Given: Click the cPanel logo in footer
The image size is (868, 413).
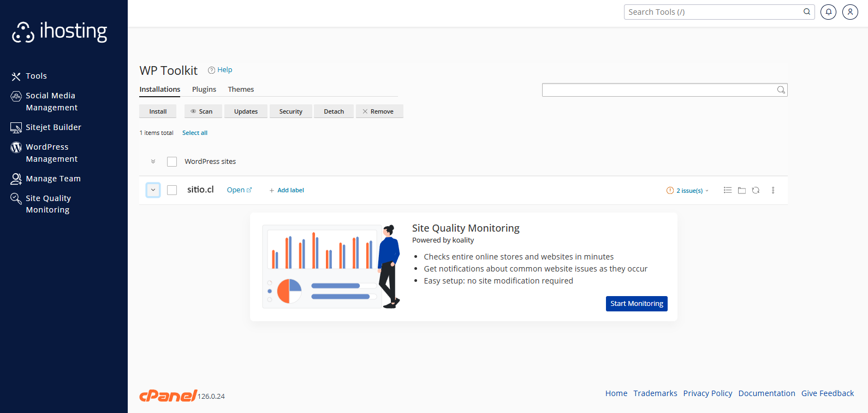Looking at the screenshot, I should [168, 396].
